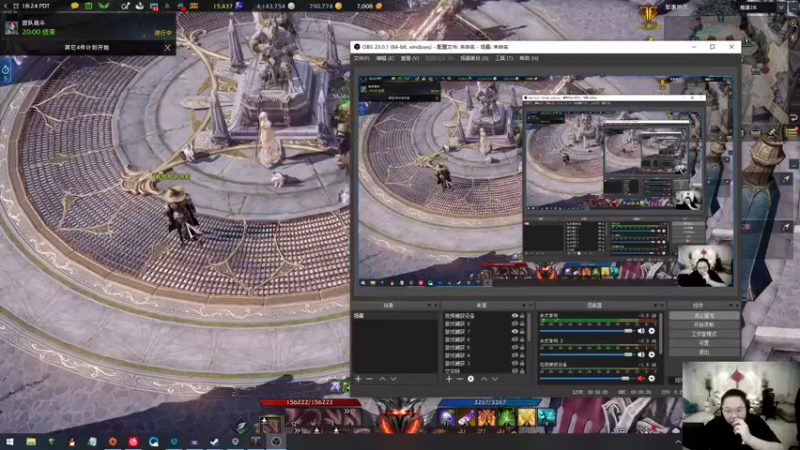800x450 pixels.
Task: Select the first row in the Sources list
Action: click(483, 316)
